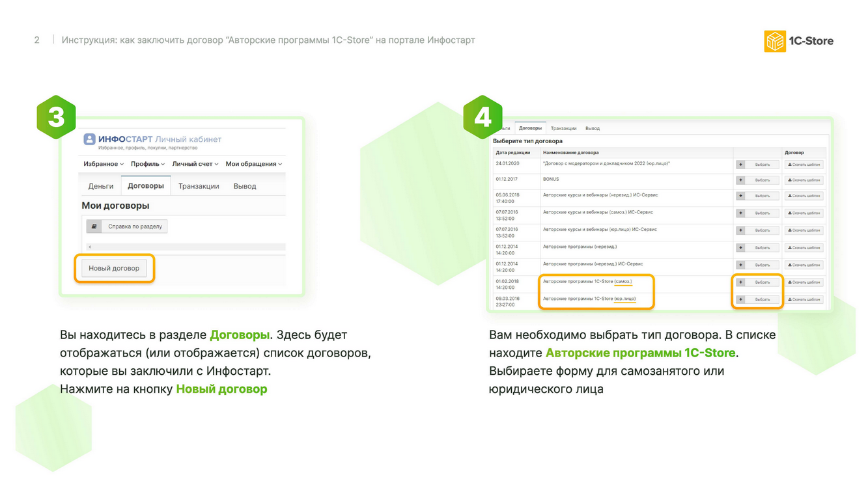
Task: Click the Выберите тип договора heading
Action: point(527,141)
